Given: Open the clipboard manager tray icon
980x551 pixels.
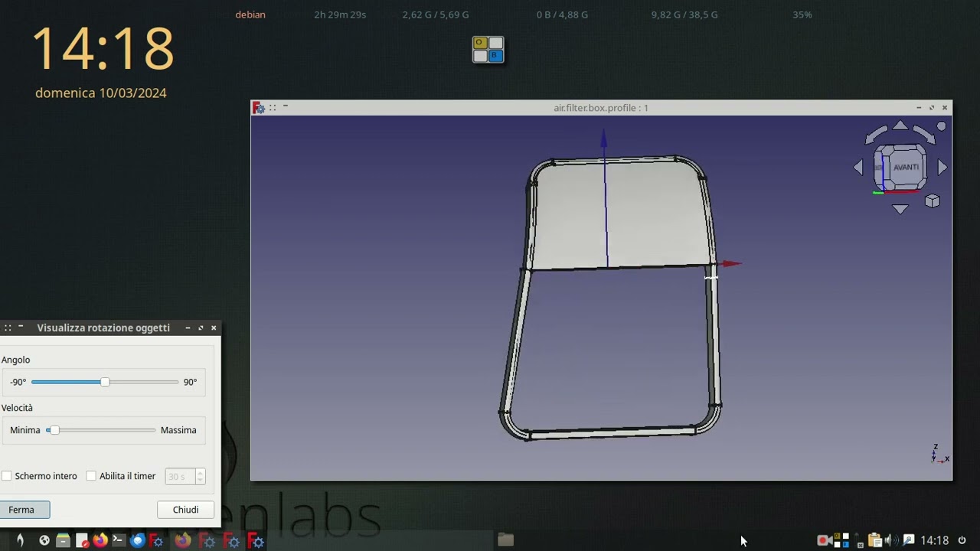Looking at the screenshot, I should tap(875, 540).
